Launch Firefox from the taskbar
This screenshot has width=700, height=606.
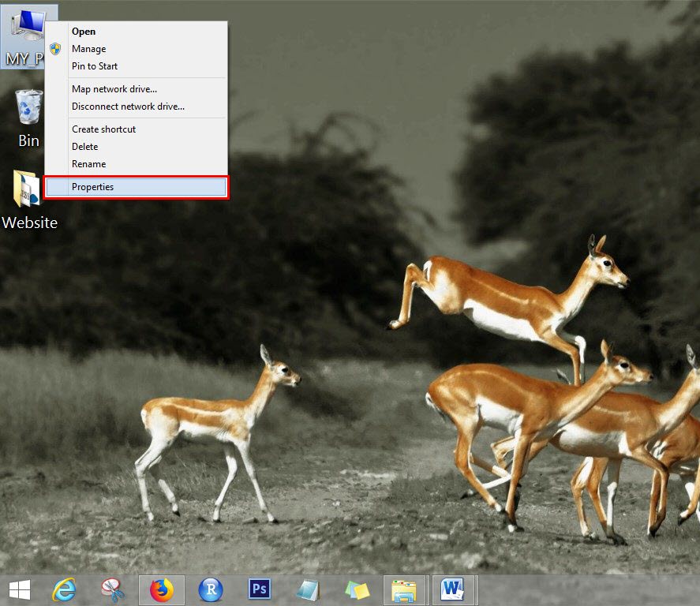tap(162, 589)
